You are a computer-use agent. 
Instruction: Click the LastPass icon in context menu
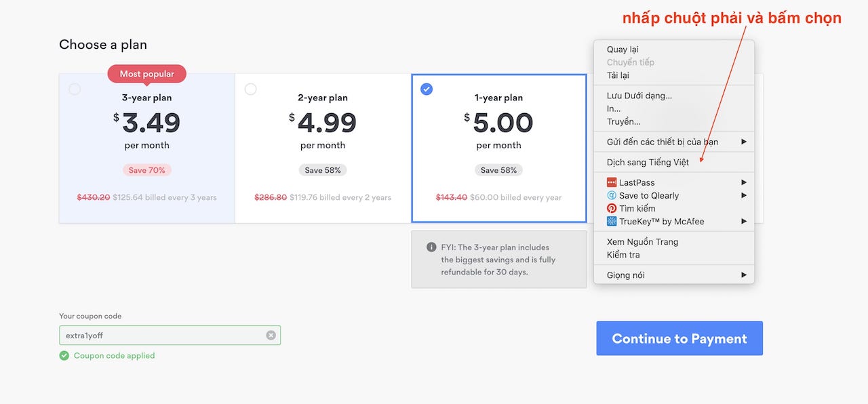[x=612, y=182]
